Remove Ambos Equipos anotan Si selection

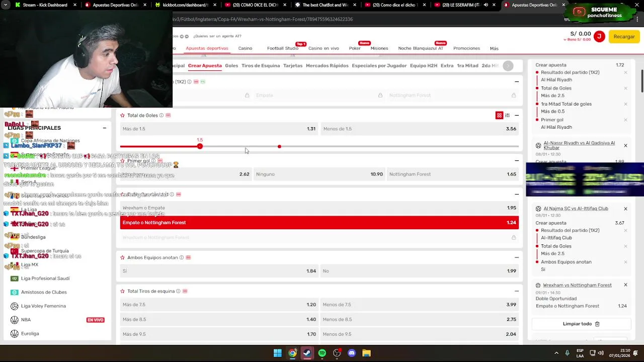coord(625,262)
